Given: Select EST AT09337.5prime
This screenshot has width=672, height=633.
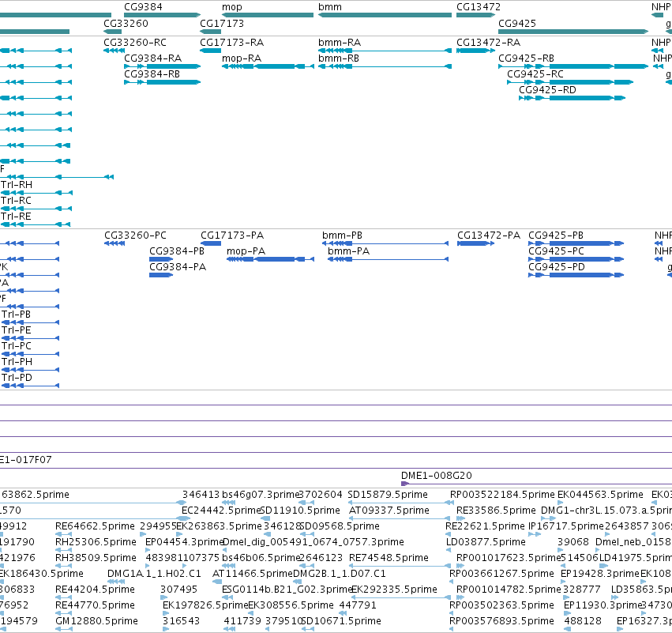Looking at the screenshot, I should (x=389, y=511).
